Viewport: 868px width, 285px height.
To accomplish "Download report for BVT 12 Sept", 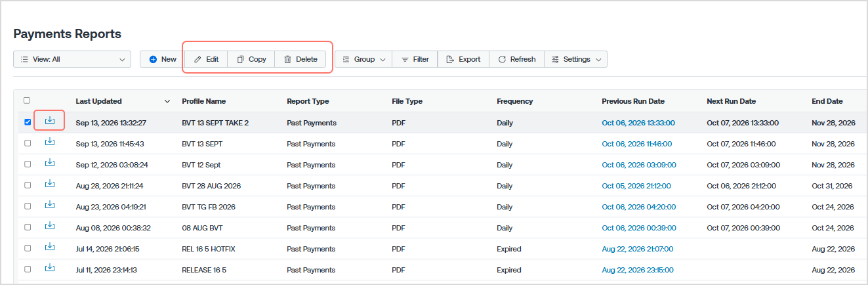I will tap(50, 163).
